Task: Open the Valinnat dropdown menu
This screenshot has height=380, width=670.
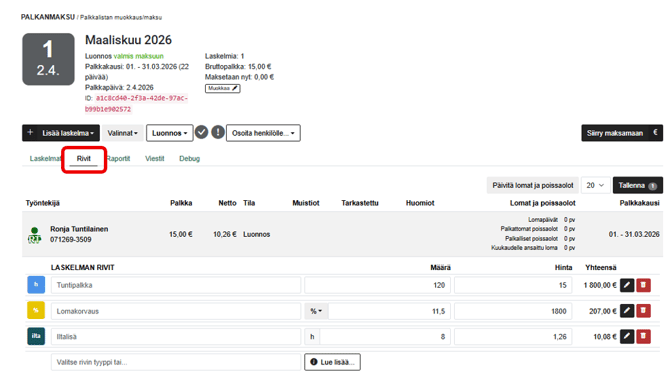Action: coord(123,133)
